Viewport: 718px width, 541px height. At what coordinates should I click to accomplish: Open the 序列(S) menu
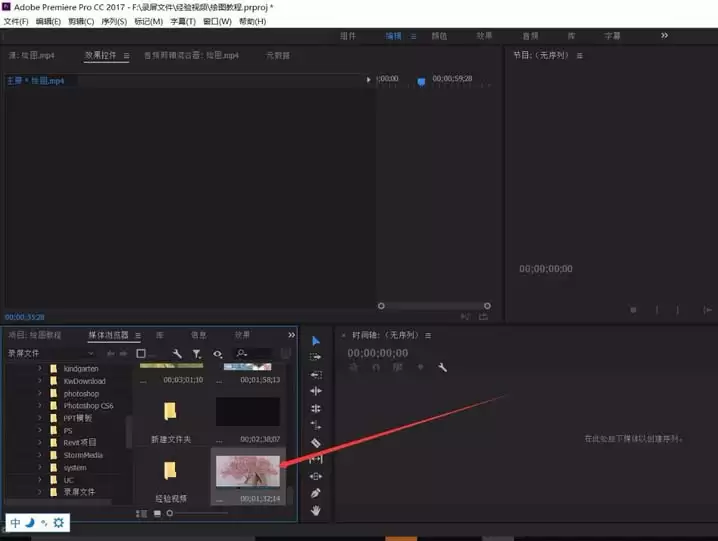(x=114, y=22)
